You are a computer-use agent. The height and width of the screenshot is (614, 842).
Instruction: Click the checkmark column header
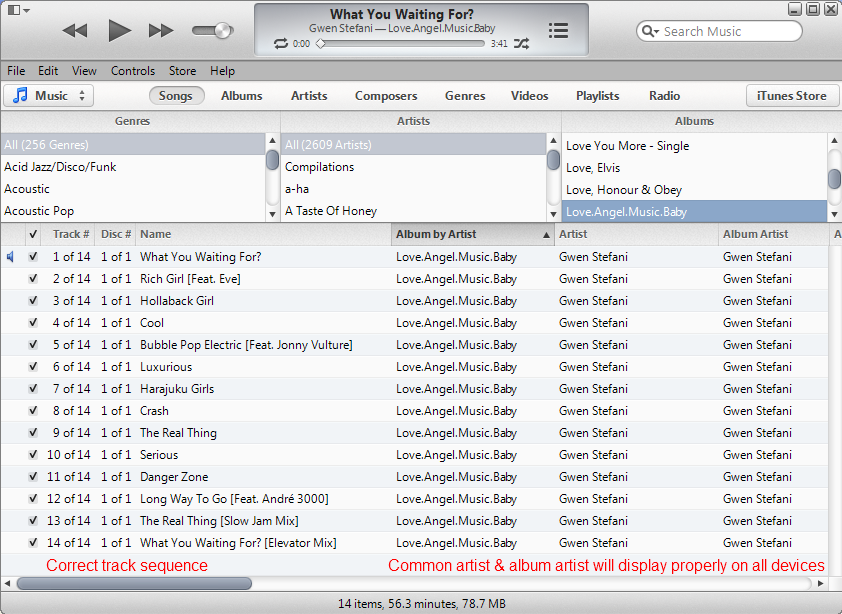click(33, 234)
